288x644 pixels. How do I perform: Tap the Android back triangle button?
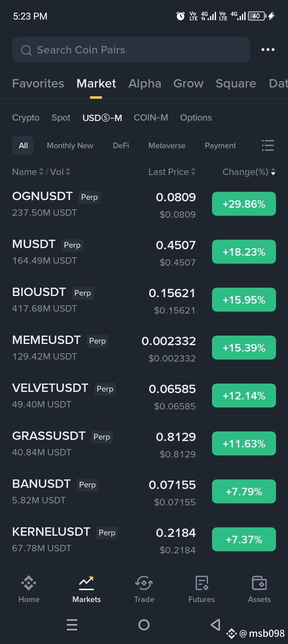click(216, 624)
